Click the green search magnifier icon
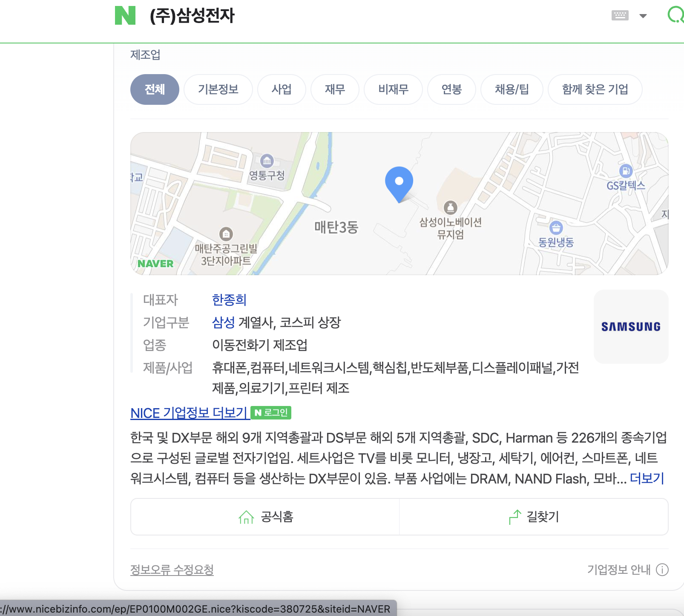The height and width of the screenshot is (616, 684). click(x=676, y=15)
